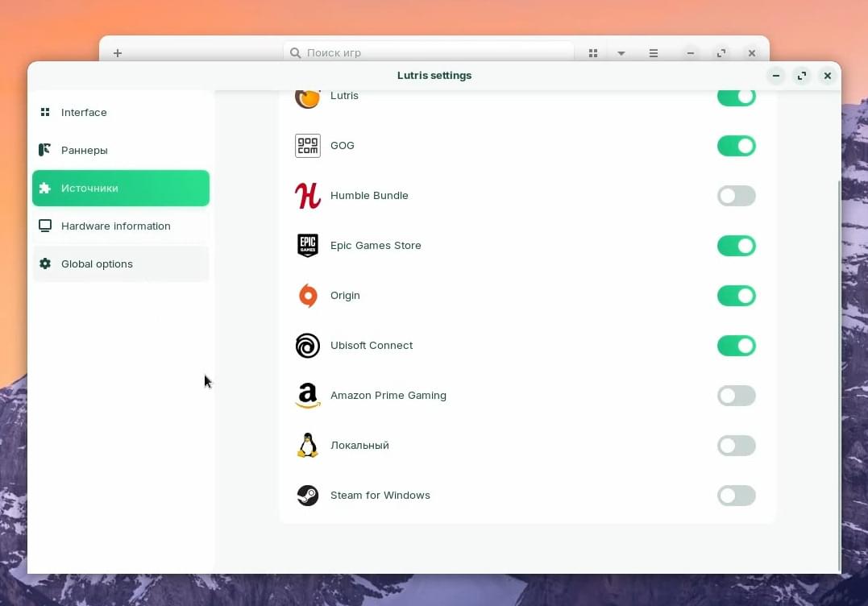
Task: Select the Источники sidebar section
Action: (121, 188)
